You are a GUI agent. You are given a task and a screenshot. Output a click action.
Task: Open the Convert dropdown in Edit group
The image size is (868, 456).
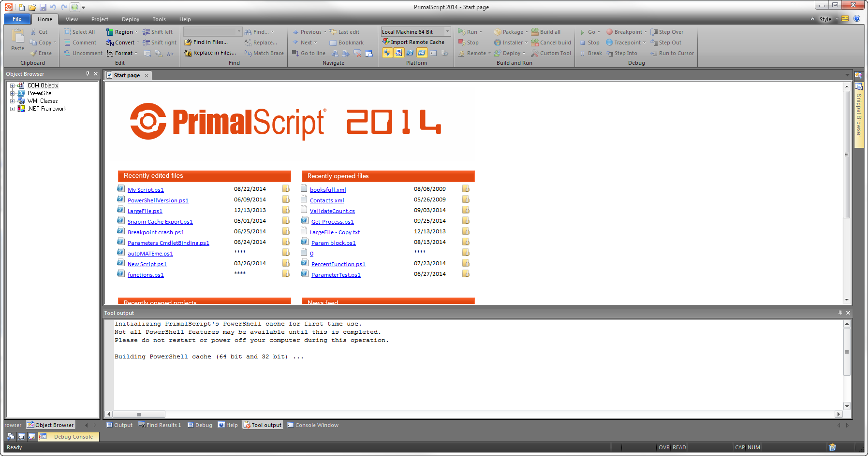click(123, 43)
